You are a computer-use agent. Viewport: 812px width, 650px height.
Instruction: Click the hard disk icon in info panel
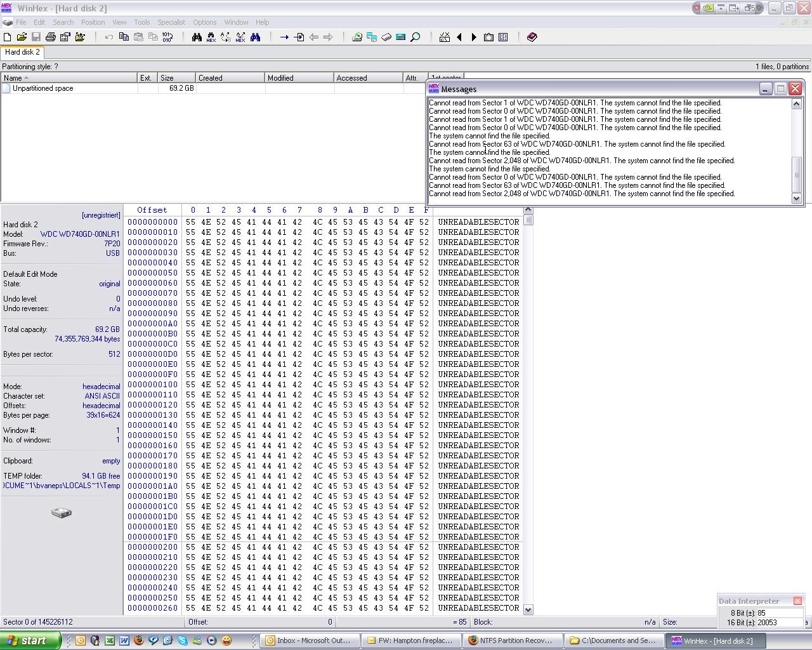[x=62, y=512]
